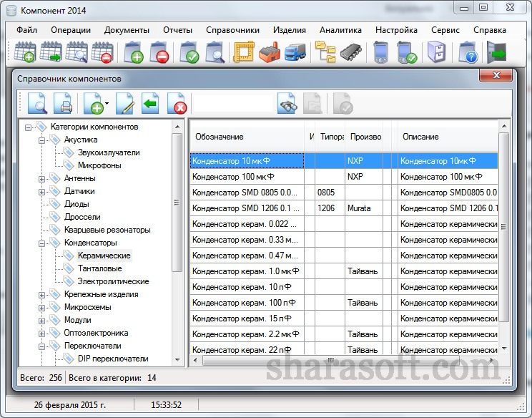532x418 pixels.
Task: Click the PDA with green checkmark icon
Action: point(406,52)
